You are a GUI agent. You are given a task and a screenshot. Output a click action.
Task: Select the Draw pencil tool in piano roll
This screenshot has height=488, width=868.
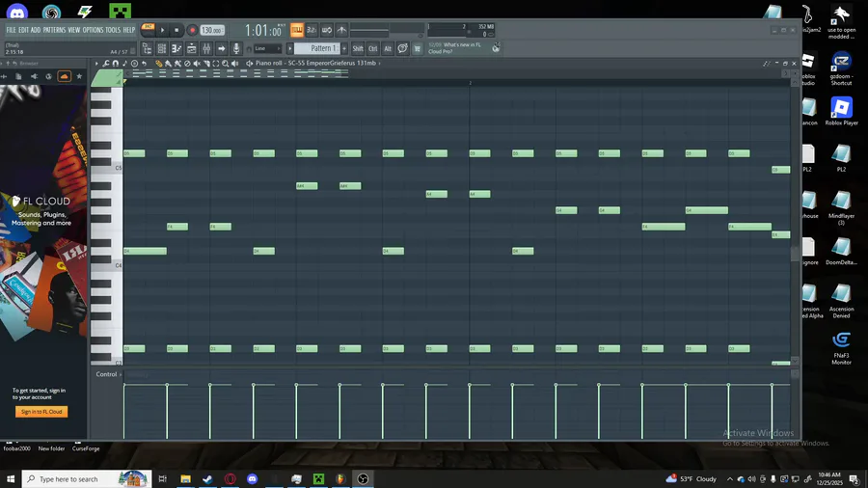coord(159,63)
